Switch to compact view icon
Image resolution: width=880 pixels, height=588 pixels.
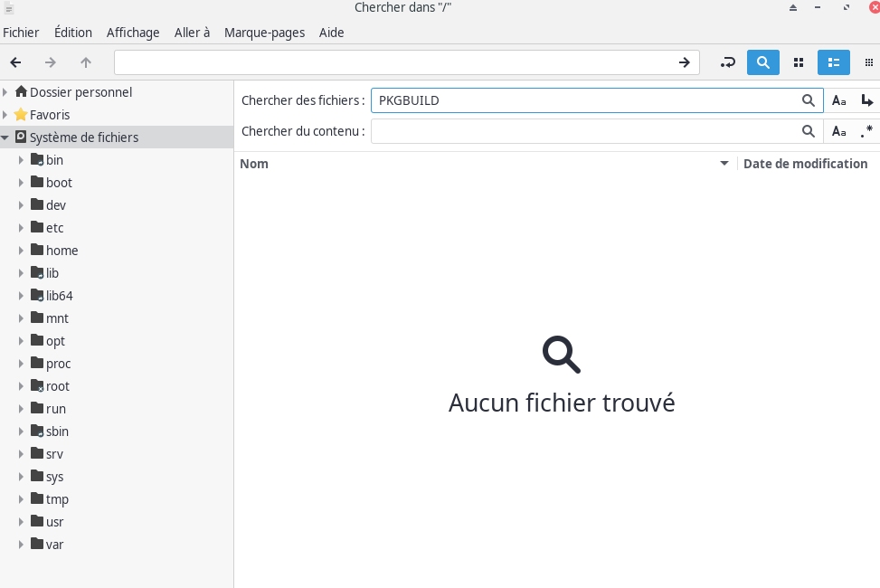(x=869, y=62)
